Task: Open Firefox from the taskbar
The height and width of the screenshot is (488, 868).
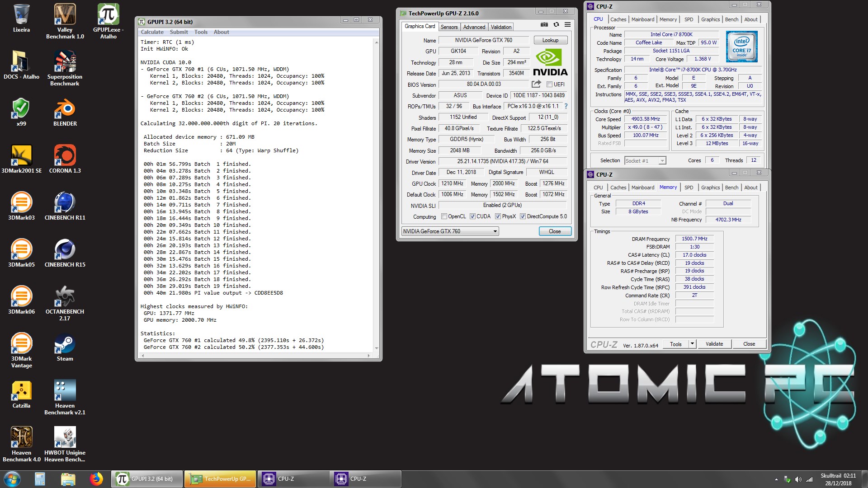Action: 96,479
